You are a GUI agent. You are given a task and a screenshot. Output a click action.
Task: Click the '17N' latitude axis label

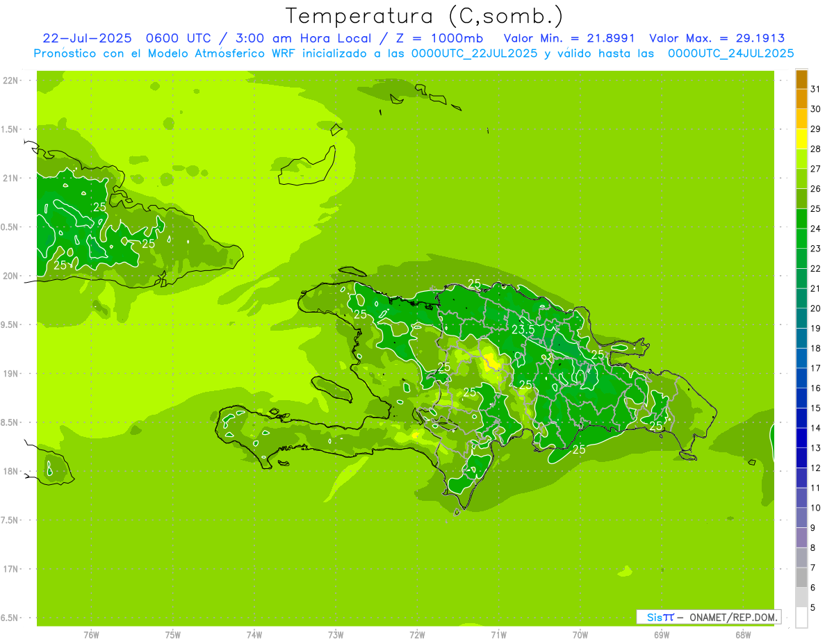12,570
